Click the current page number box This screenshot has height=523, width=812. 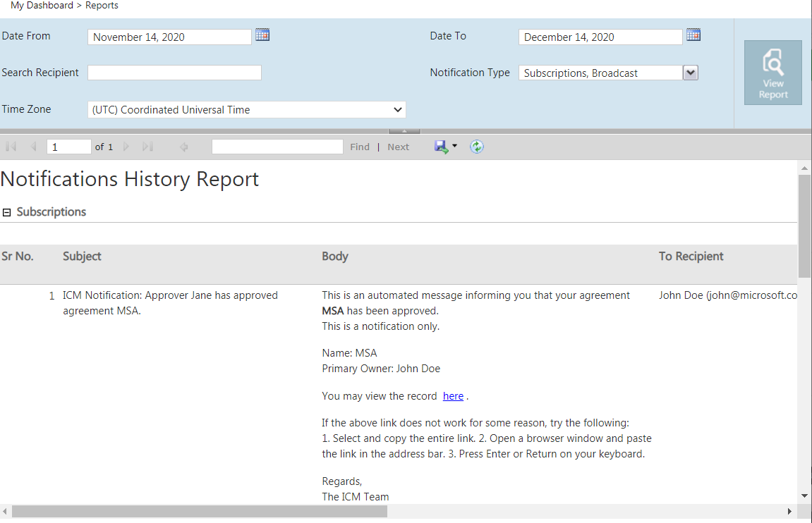68,147
